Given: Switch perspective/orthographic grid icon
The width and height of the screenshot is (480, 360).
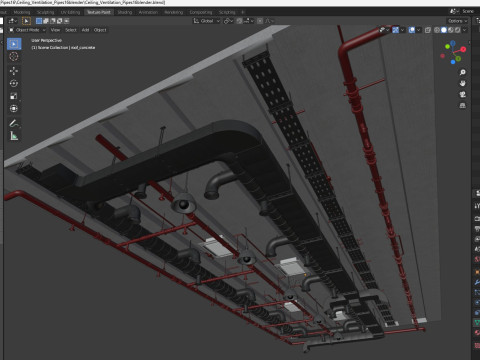Looking at the screenshot, I should point(462,105).
